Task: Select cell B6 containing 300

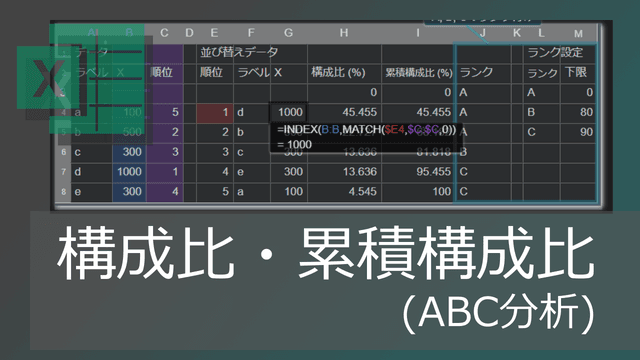Action: (129, 152)
